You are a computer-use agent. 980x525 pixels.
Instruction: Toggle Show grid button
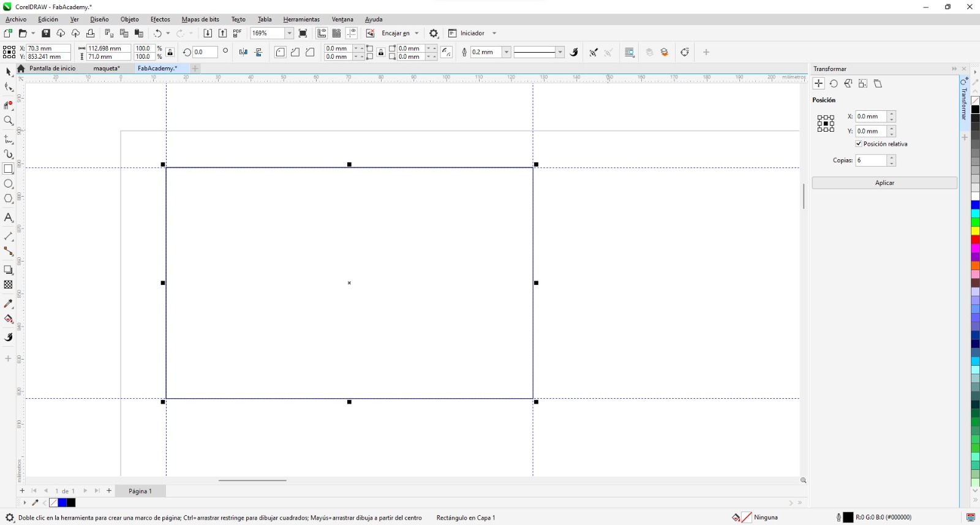pyautogui.click(x=336, y=33)
